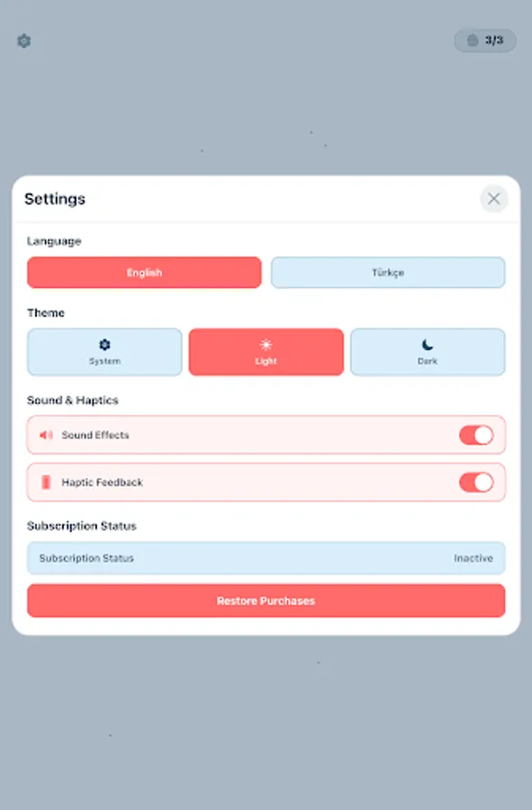Turn off Haptic Feedback

[x=477, y=482]
